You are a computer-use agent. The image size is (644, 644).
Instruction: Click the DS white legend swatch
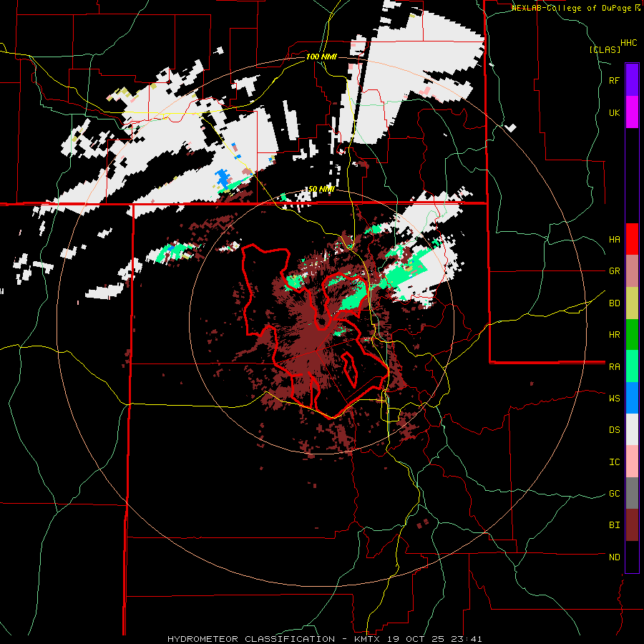click(632, 429)
